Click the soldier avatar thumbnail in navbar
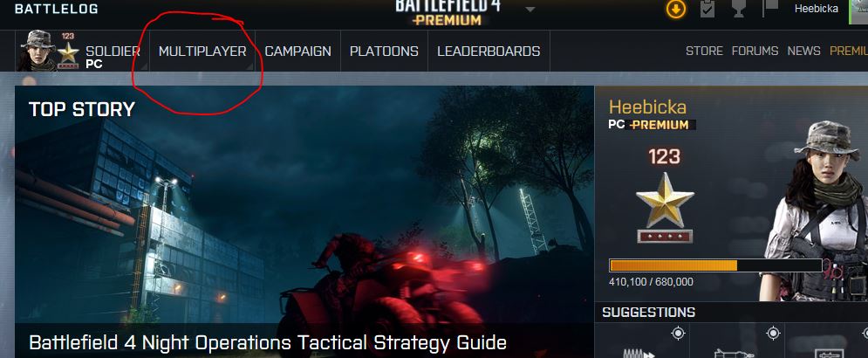This screenshot has width=868, height=358. pos(37,51)
